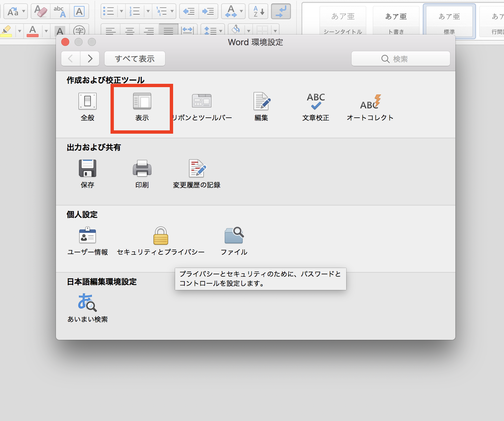Open the ユーザー情報 preferences
The image size is (504, 421).
[88, 241]
